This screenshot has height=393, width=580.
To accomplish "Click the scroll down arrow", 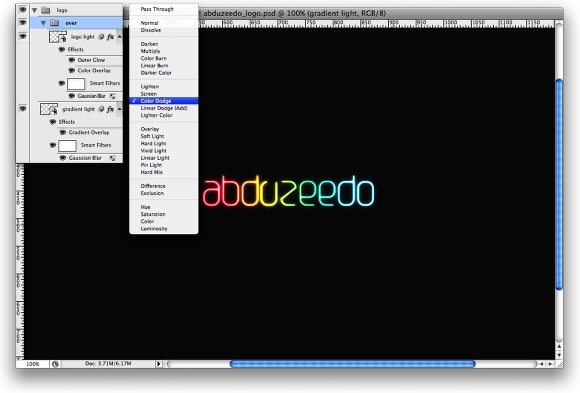I will click(559, 355).
